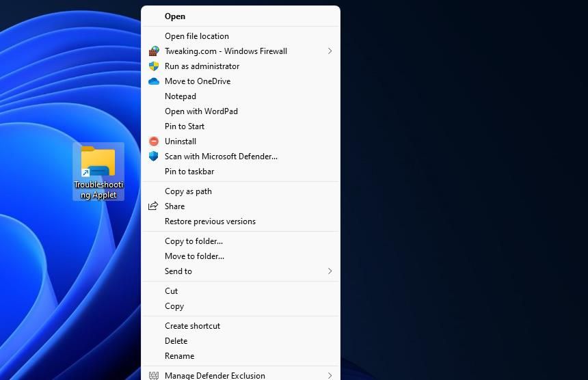
Task: Choose Scan with Microsoft Defender...
Action: coord(241,157)
